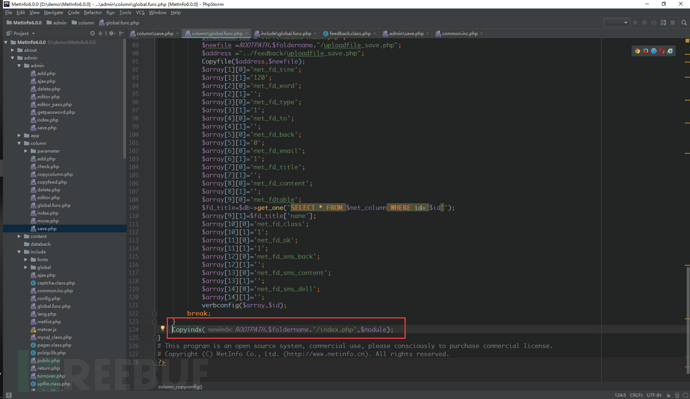Expand the about folder
The image size is (690, 399).
point(13,50)
